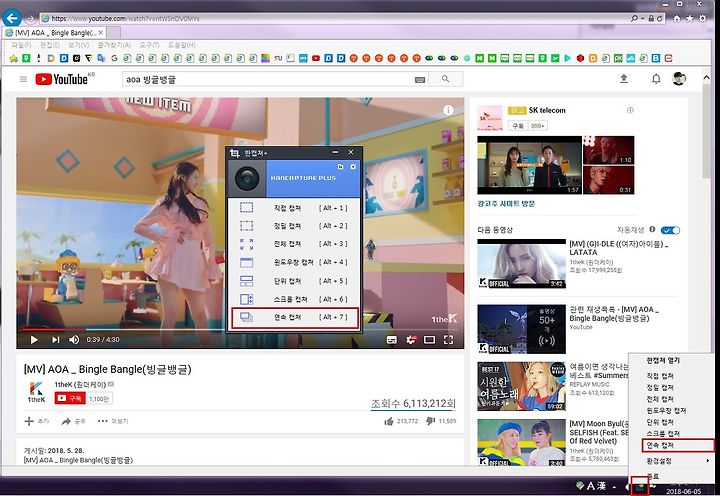Screen dimensions: 720x496
Task: Dislike the video with thumbs down
Action: tap(430, 421)
